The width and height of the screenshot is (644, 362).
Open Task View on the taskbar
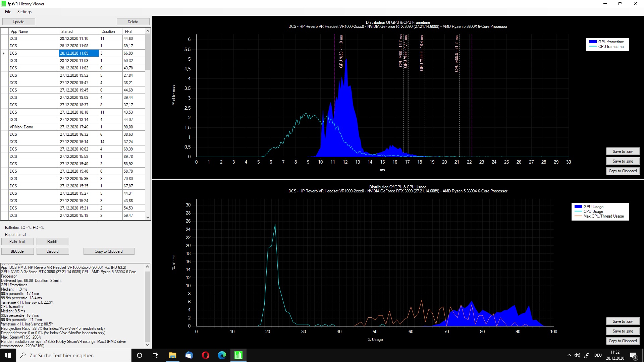(156, 355)
